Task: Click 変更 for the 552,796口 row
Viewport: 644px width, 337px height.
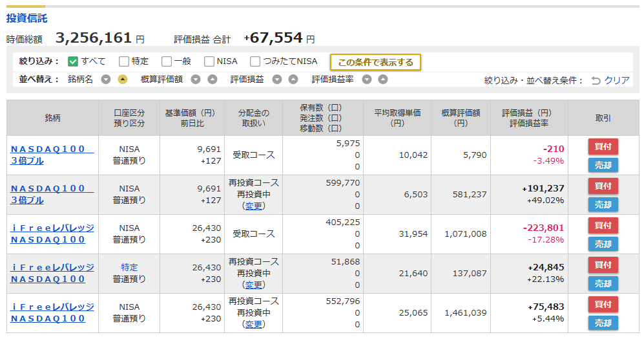Action: click(253, 325)
